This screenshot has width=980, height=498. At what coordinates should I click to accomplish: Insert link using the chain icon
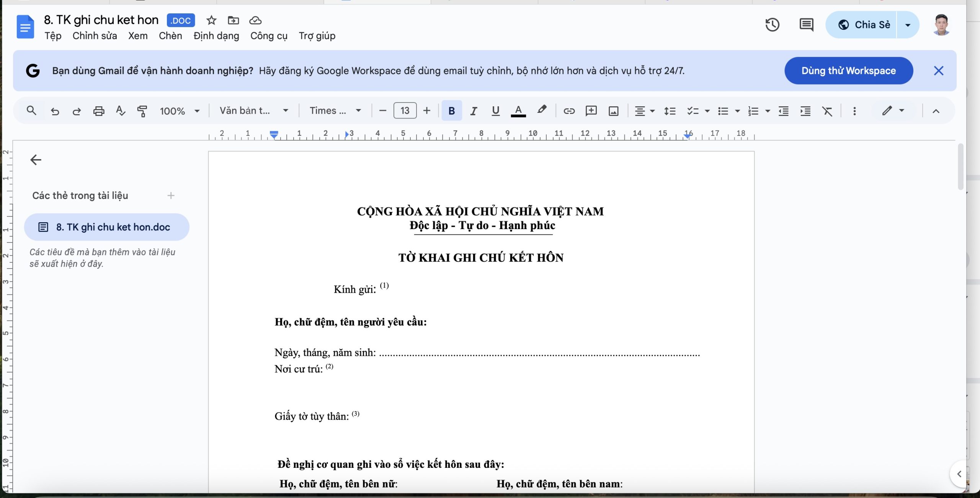click(x=569, y=111)
